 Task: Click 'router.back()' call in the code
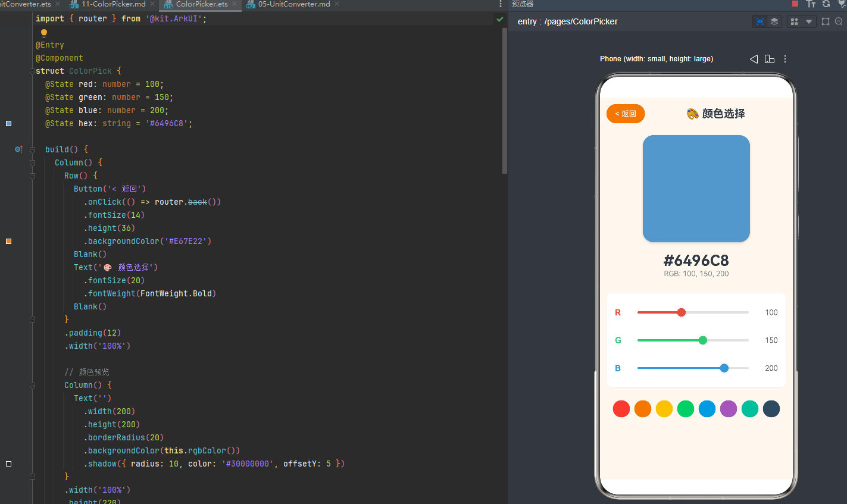[x=187, y=202]
